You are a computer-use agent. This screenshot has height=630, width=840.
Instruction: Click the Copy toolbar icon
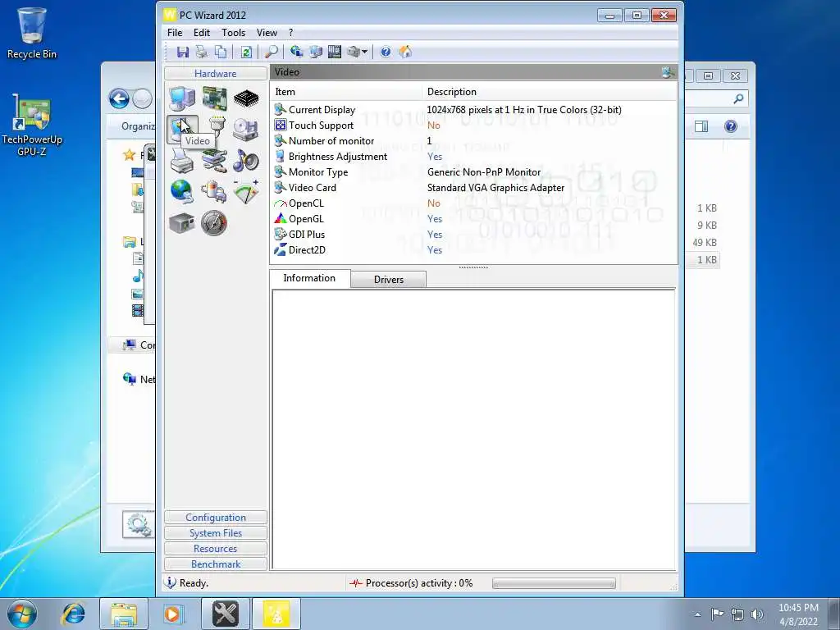pyautogui.click(x=221, y=52)
